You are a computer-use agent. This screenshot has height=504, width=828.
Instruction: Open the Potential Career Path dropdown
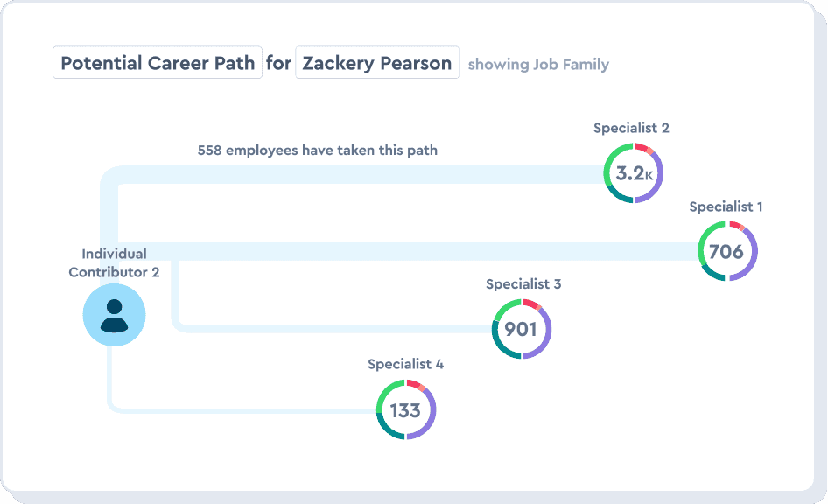(x=158, y=63)
